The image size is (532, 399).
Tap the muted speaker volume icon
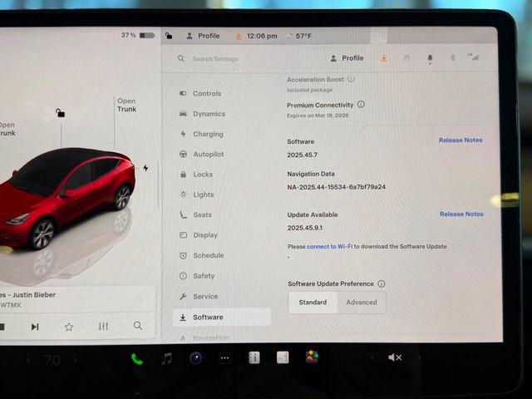(395, 357)
